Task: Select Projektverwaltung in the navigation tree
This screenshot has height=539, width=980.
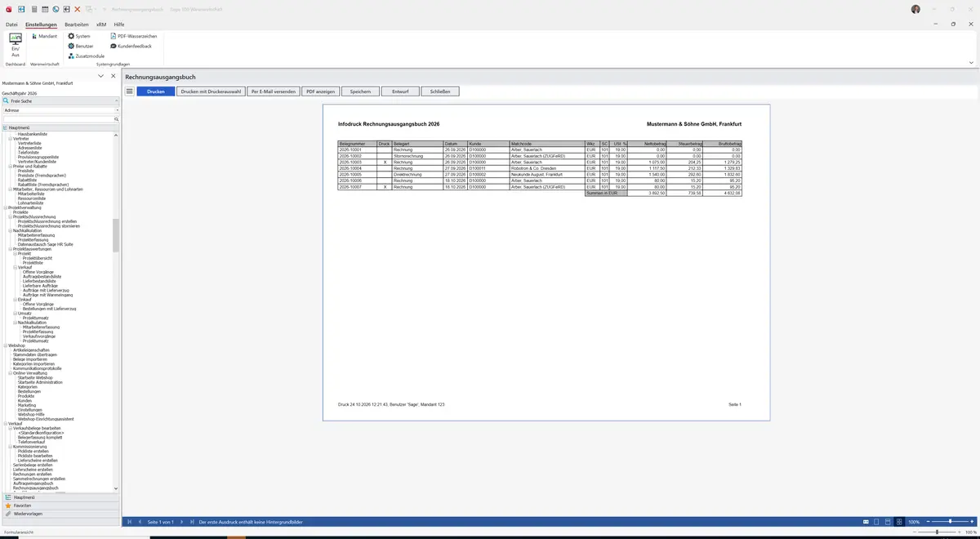Action: click(24, 207)
